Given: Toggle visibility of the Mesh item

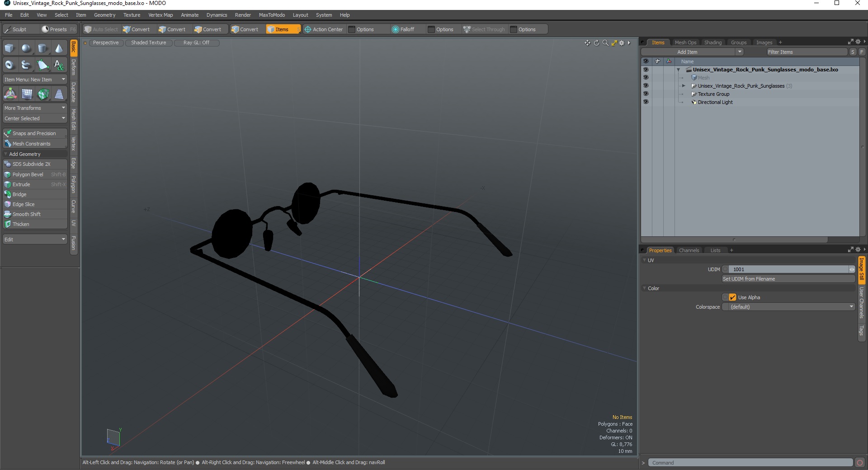Looking at the screenshot, I should 646,78.
